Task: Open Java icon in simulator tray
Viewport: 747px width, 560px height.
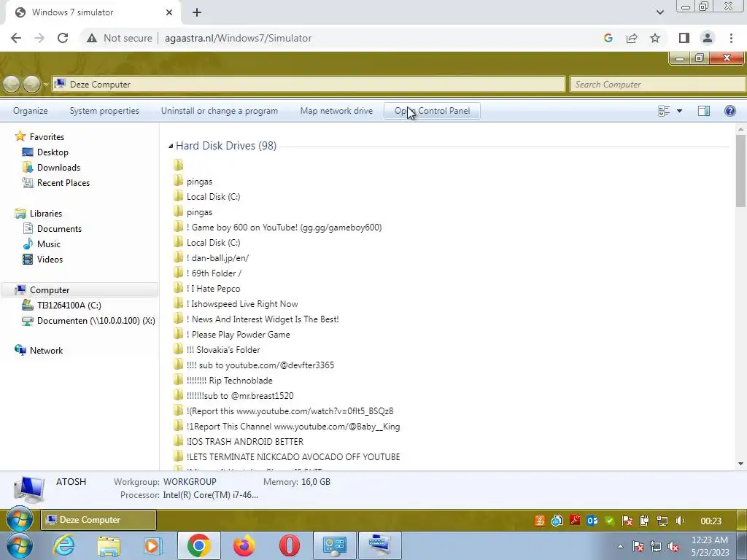Action: (539, 521)
